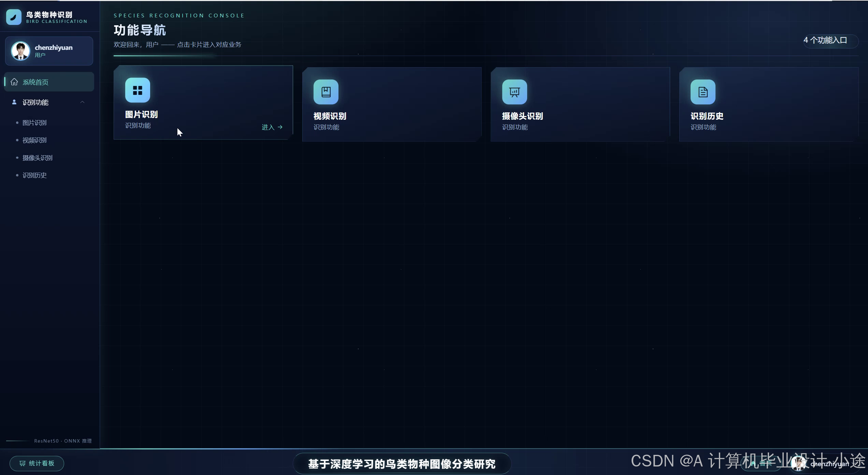Open the 图片识别 grid card icon

pos(138,90)
